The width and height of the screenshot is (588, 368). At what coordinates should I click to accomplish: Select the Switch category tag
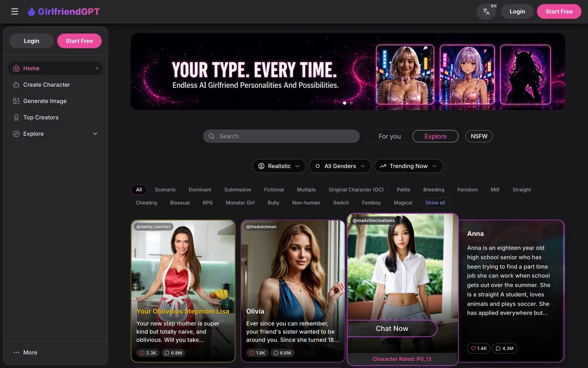pos(341,203)
